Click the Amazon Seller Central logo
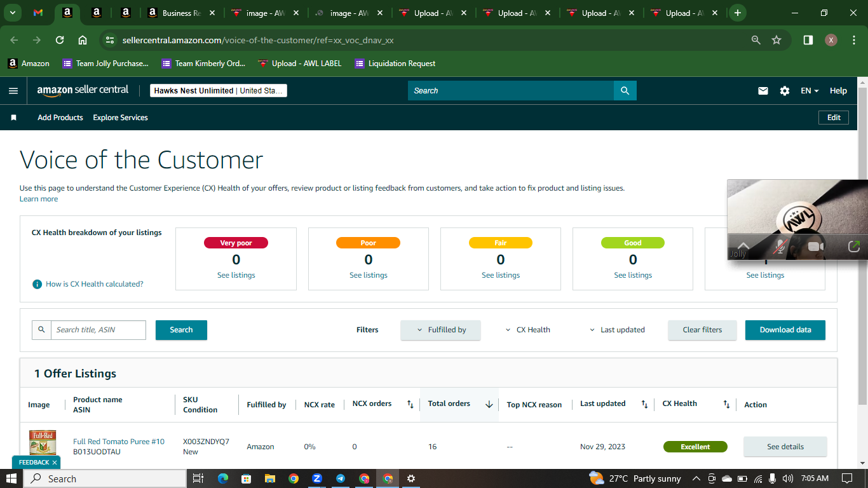The image size is (868, 488). (83, 90)
